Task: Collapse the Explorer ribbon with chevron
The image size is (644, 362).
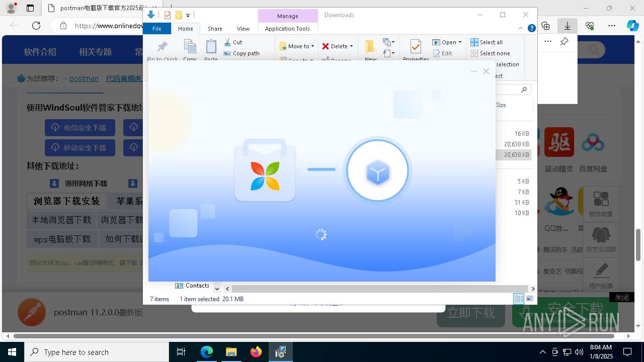Action: pos(521,29)
